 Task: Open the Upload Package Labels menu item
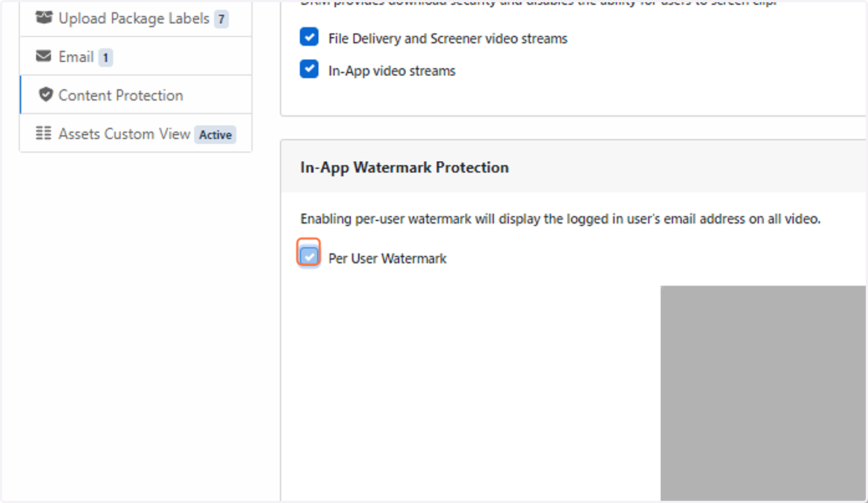click(x=136, y=19)
